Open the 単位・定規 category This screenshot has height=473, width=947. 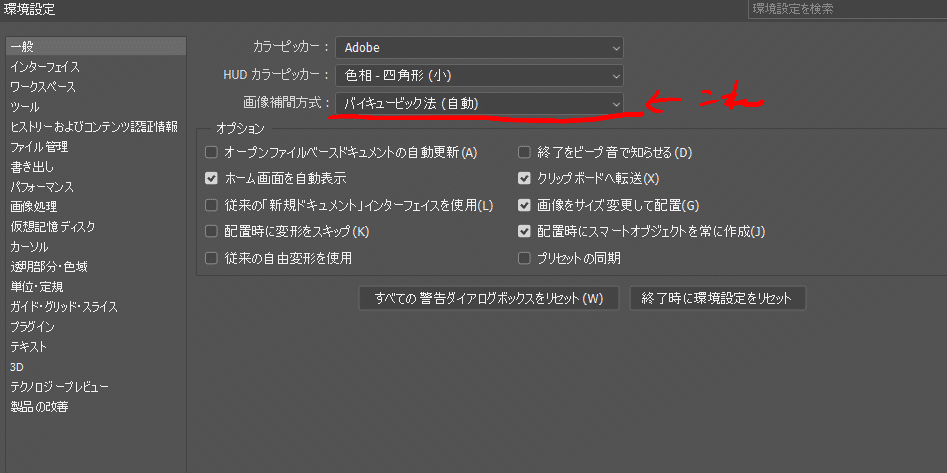[37, 286]
